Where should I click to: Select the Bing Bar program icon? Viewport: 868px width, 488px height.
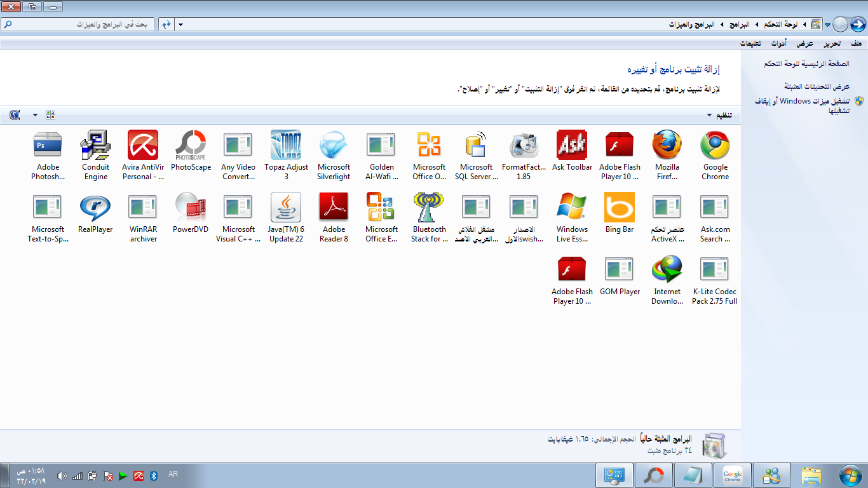tap(619, 208)
